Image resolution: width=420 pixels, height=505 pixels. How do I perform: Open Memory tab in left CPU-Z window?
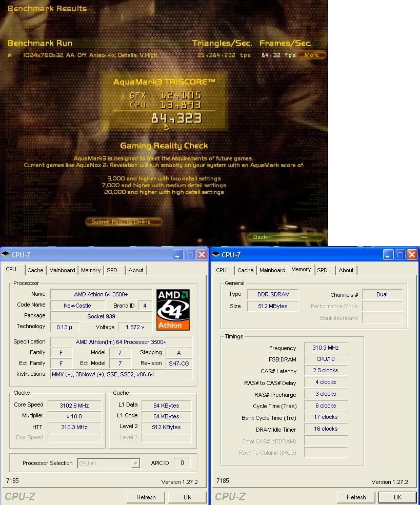(90, 270)
